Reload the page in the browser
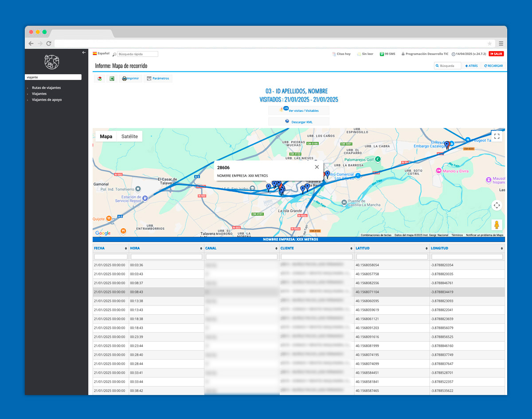Screen dimensions: 532x419 (x=49, y=43)
